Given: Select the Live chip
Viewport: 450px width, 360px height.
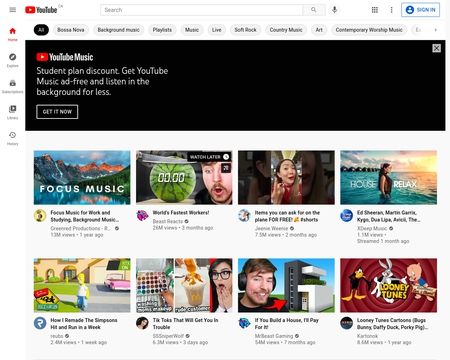Looking at the screenshot, I should click(217, 30).
